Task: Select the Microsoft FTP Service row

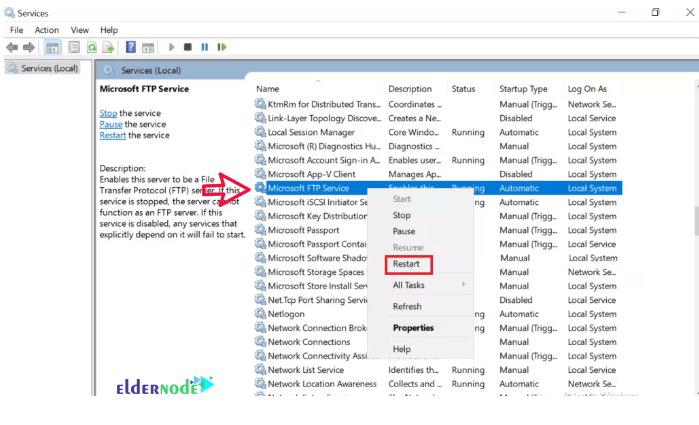Action: [438, 188]
